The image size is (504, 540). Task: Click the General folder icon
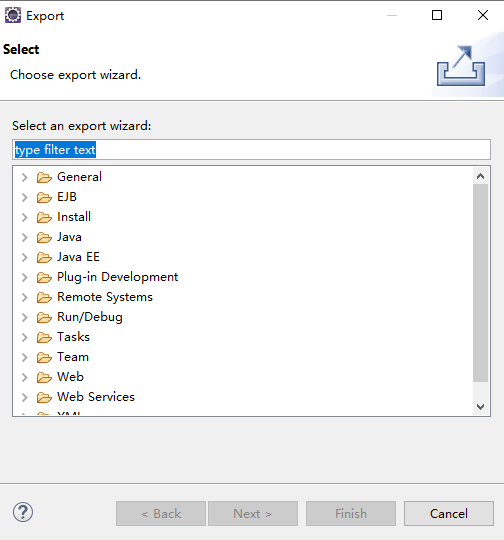[x=44, y=177]
